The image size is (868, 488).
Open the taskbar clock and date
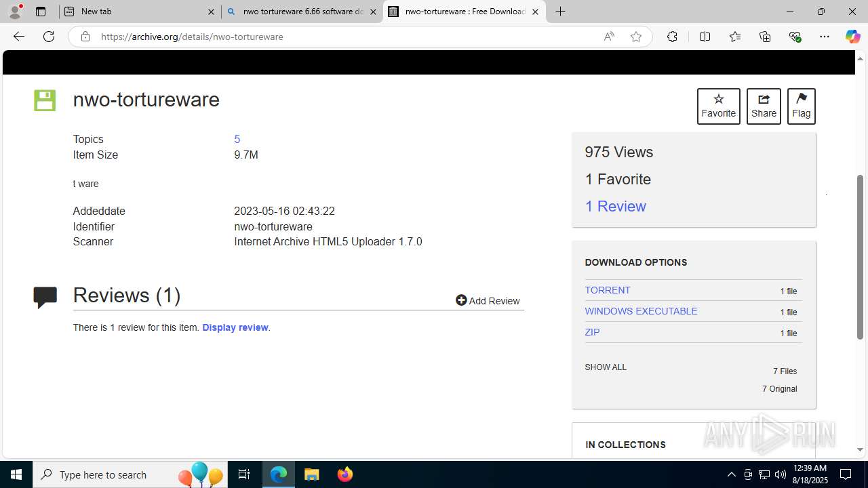click(810, 474)
